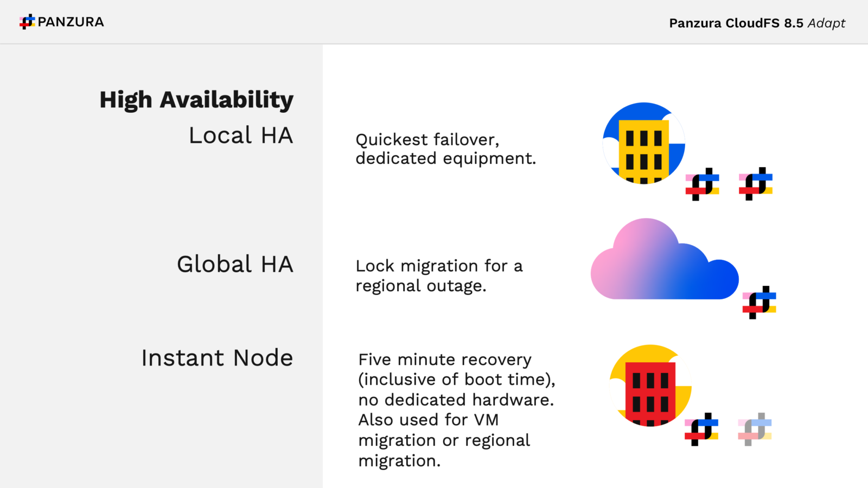Select the red building icon beside Instant Node

(650, 396)
